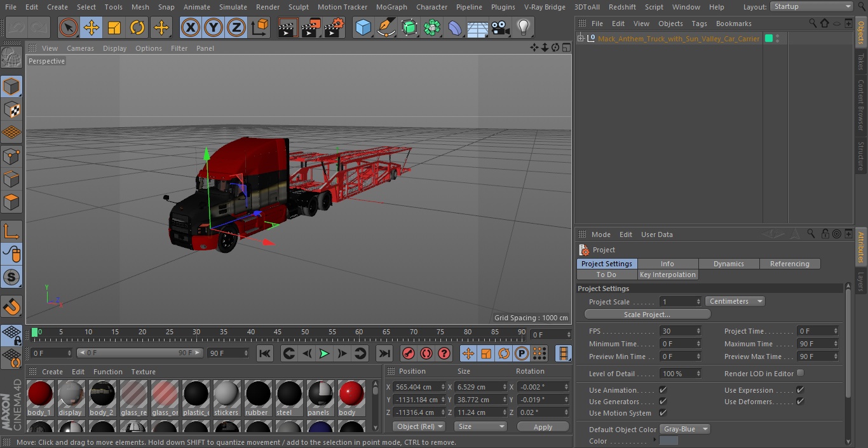
Task: Enable the Snap magnet icon
Action: [x=11, y=307]
